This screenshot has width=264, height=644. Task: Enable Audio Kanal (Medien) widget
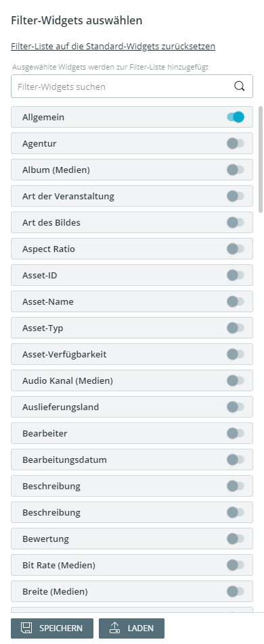(236, 380)
